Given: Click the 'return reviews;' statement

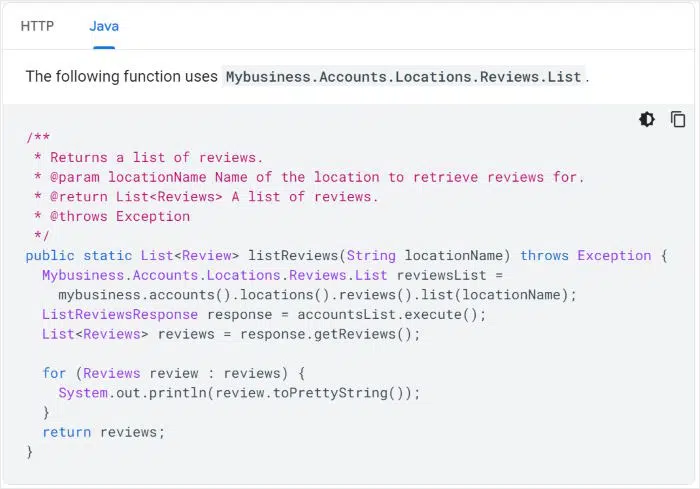Looking at the screenshot, I should [104, 432].
